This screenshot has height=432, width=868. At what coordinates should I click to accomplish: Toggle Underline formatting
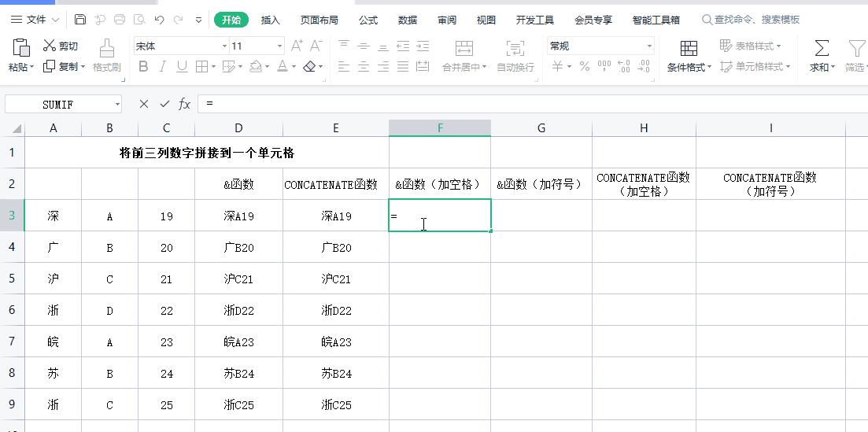(182, 67)
